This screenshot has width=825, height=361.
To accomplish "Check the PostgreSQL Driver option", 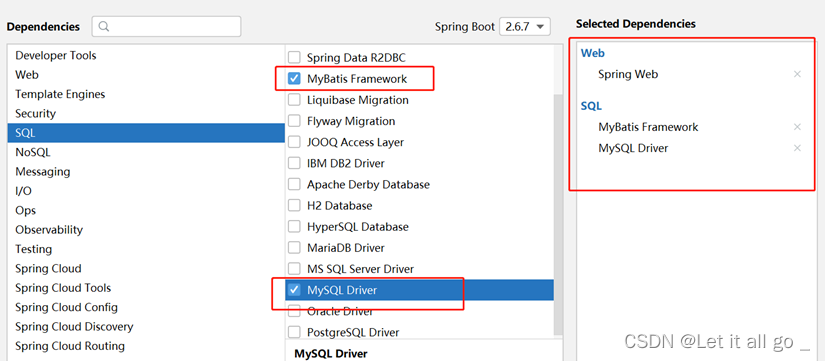I will coord(295,333).
